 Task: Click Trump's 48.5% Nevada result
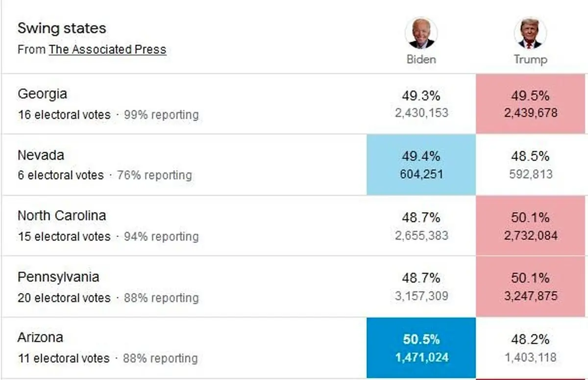(x=530, y=157)
